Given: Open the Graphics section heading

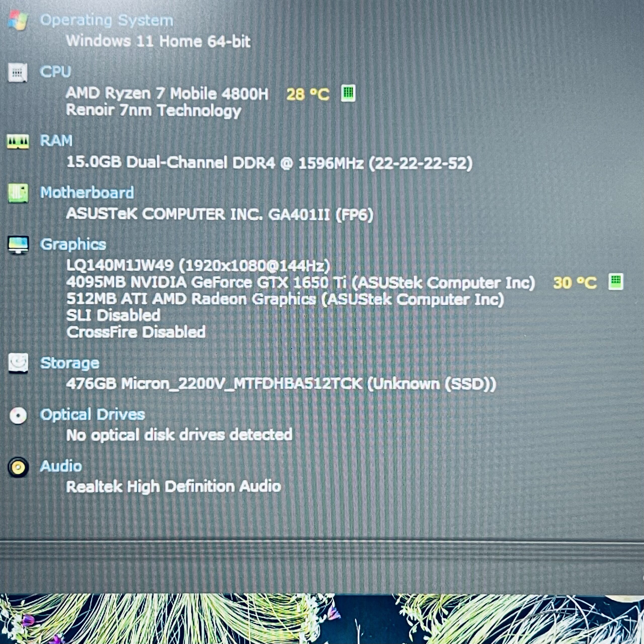Looking at the screenshot, I should 73,245.
